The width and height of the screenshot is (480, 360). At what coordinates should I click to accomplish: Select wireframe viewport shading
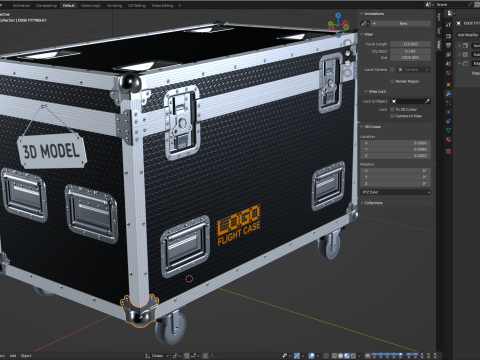point(334,356)
